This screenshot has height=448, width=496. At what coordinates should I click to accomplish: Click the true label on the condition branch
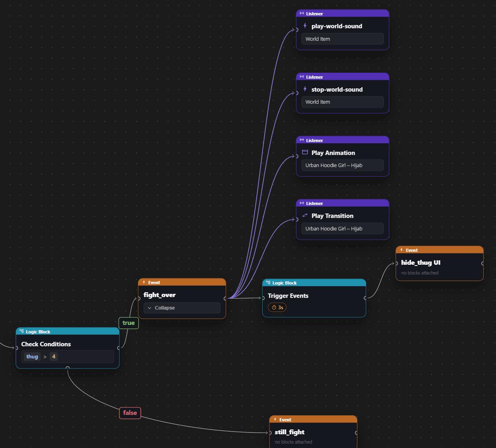coord(129,323)
